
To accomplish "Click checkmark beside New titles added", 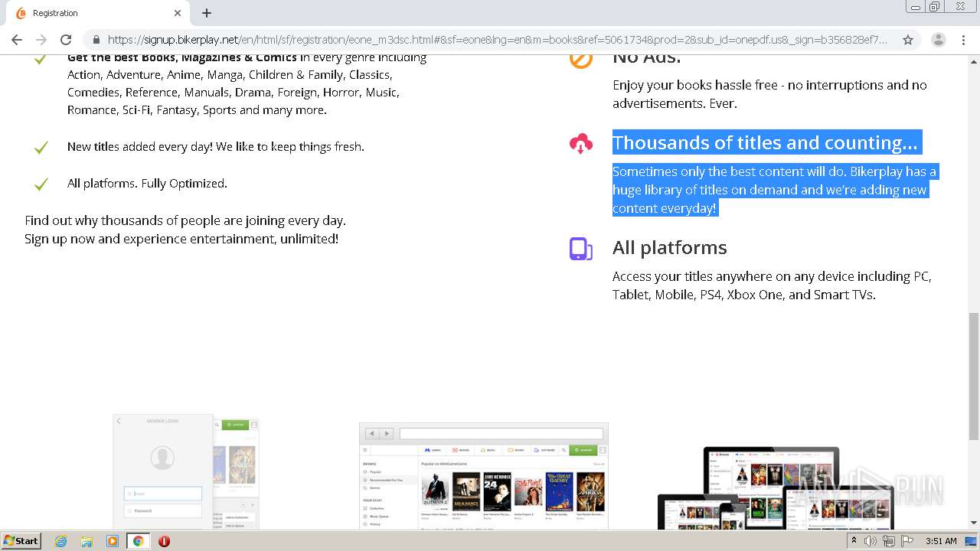I will 41,147.
